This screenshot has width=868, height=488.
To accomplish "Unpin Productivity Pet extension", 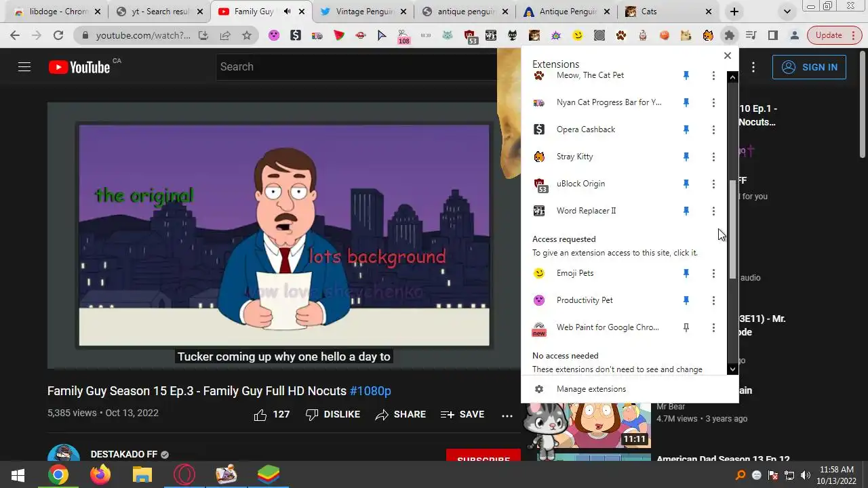I will (686, 300).
